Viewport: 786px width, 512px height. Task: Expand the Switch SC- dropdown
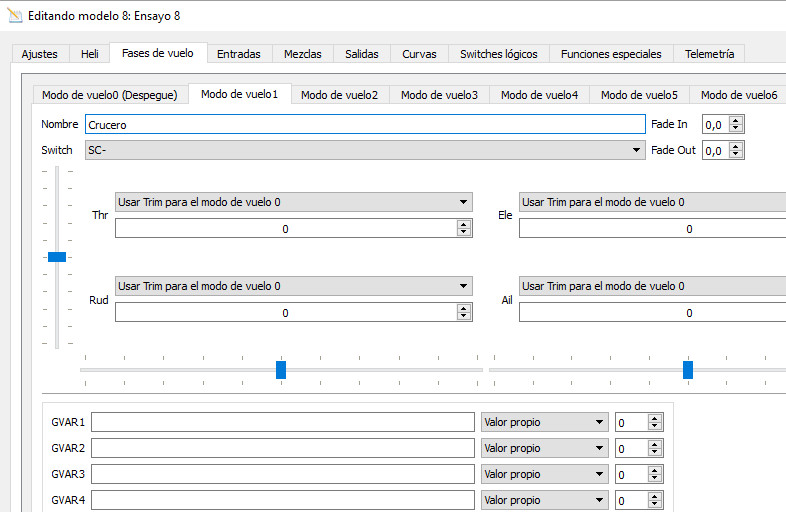click(638, 150)
